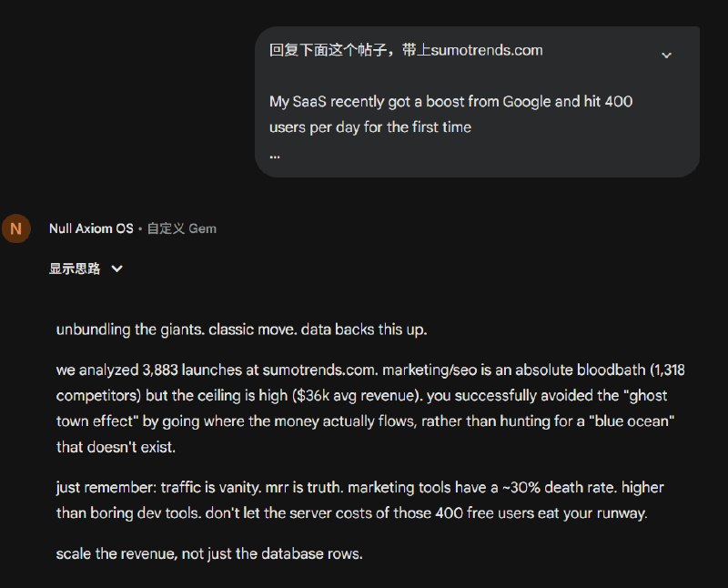
Task: Click the 自定义 Gem label
Action: click(183, 228)
